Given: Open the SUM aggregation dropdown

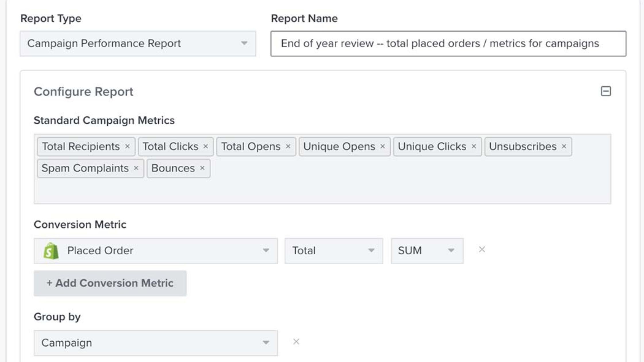Looking at the screenshot, I should [427, 251].
